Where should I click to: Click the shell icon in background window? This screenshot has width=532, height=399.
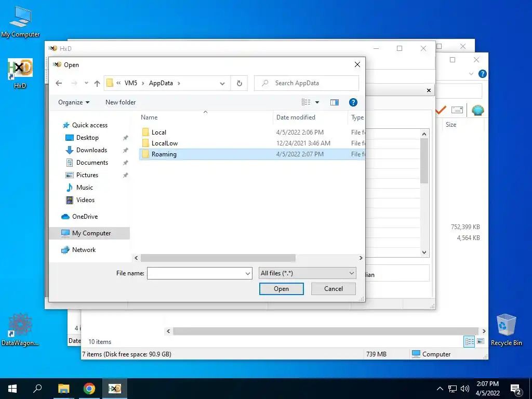[x=477, y=110]
